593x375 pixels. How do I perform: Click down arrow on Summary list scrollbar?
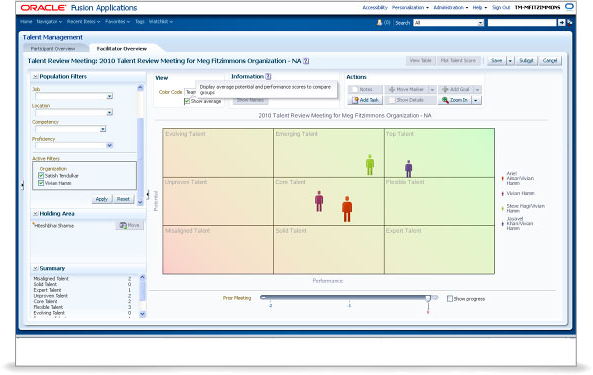143,314
